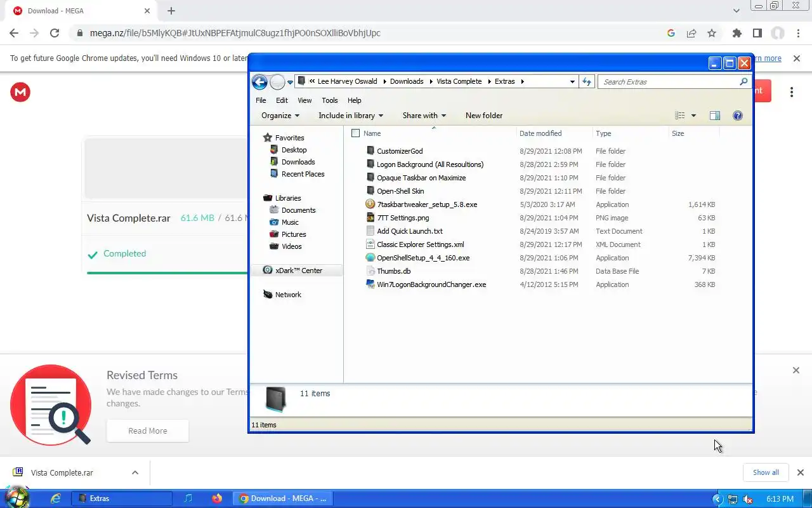The height and width of the screenshot is (508, 812).
Task: Open the Share with dropdown
Action: point(424,116)
